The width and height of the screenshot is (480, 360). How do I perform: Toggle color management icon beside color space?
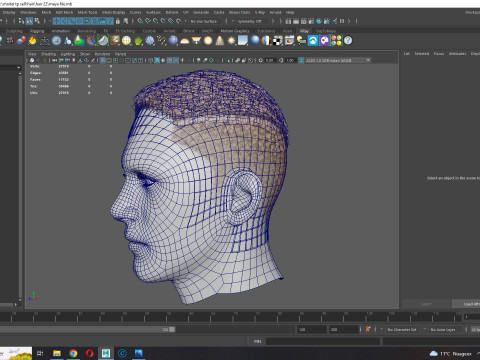(x=301, y=60)
